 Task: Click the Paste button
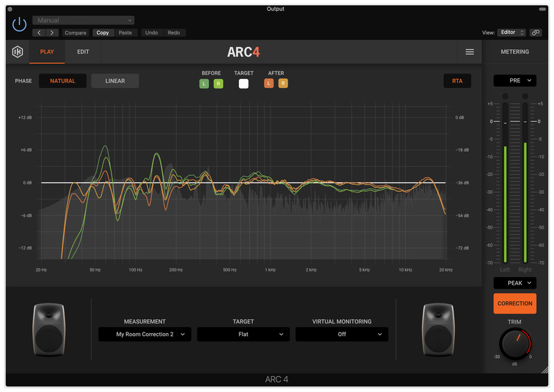(x=125, y=33)
